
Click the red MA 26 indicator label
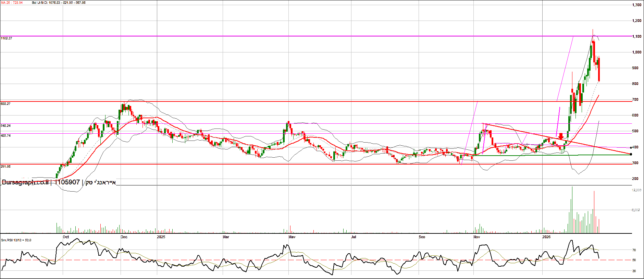(x=12, y=3)
